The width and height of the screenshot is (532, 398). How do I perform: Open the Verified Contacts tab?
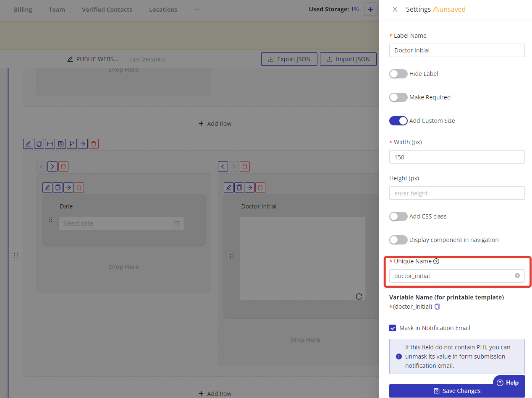107,9
